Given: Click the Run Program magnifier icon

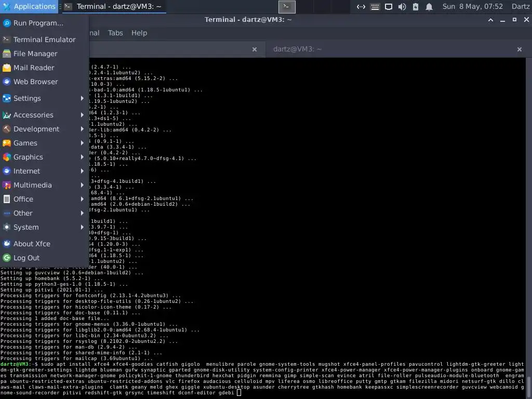Looking at the screenshot, I should (6, 23).
